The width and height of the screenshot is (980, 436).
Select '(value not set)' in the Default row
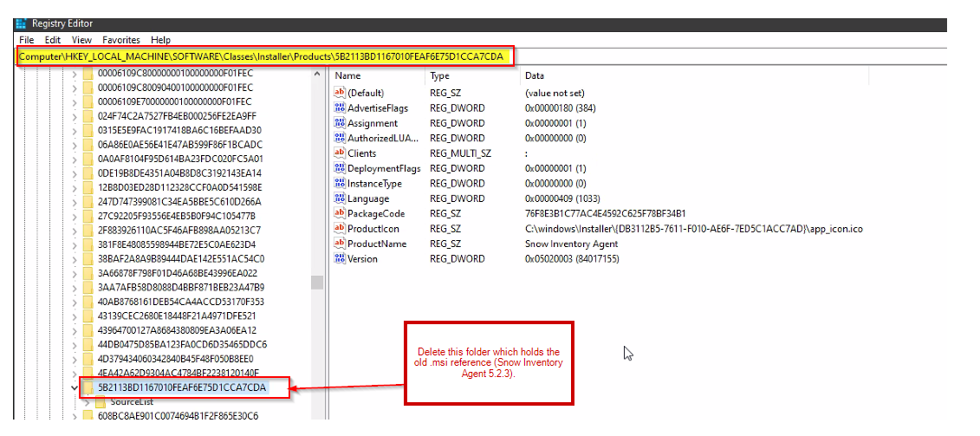coord(555,93)
